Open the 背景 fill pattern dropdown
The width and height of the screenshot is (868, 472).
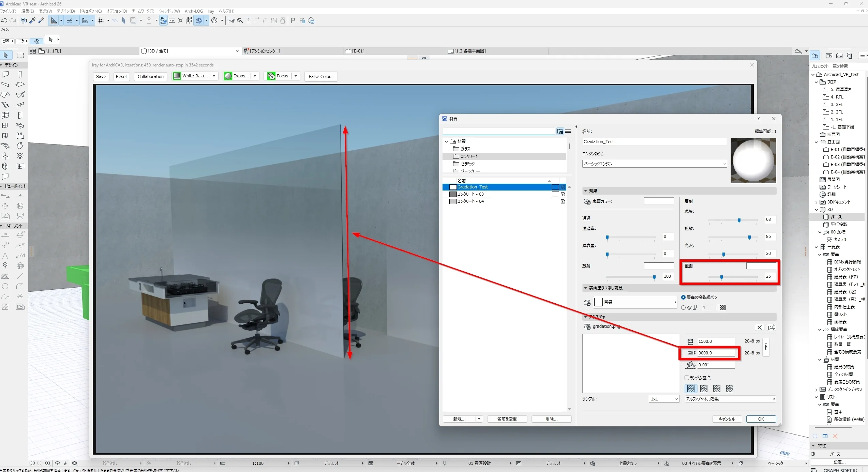pyautogui.click(x=635, y=302)
